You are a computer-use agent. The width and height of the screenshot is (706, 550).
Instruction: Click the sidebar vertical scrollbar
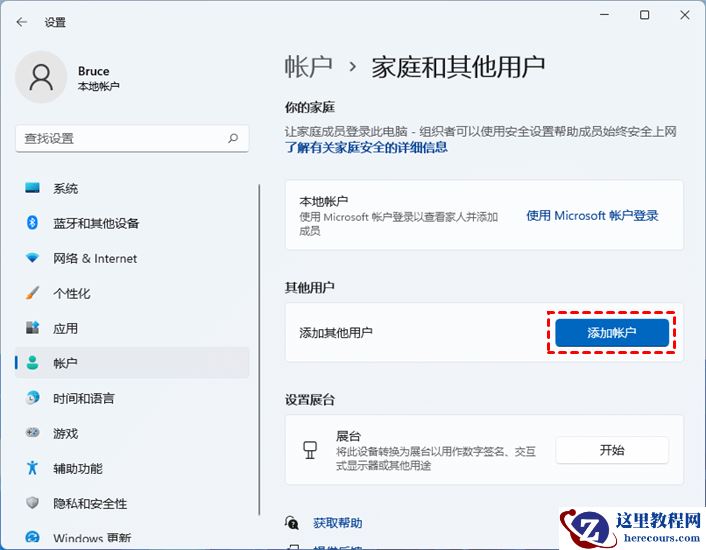259,350
